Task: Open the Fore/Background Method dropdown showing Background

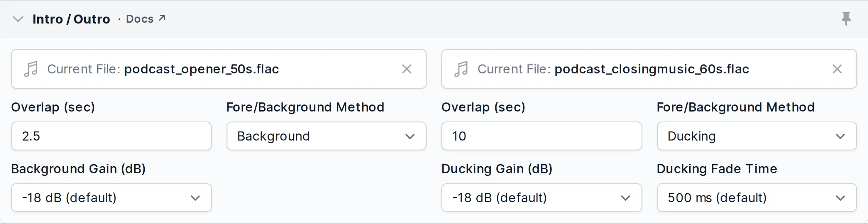Action: [326, 136]
